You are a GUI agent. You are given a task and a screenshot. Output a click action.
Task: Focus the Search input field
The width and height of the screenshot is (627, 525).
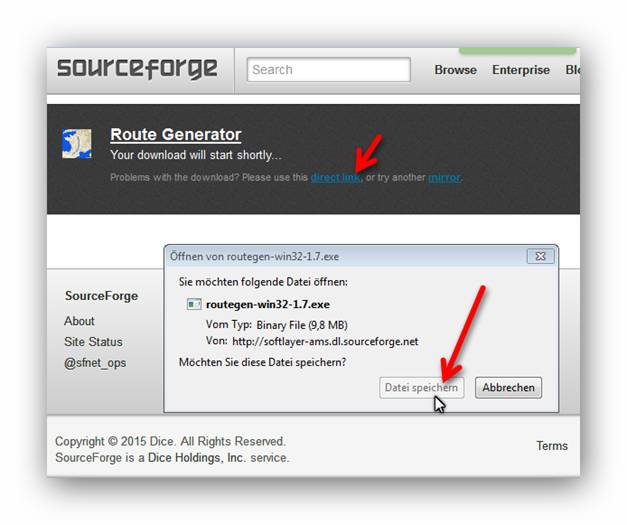tap(329, 70)
